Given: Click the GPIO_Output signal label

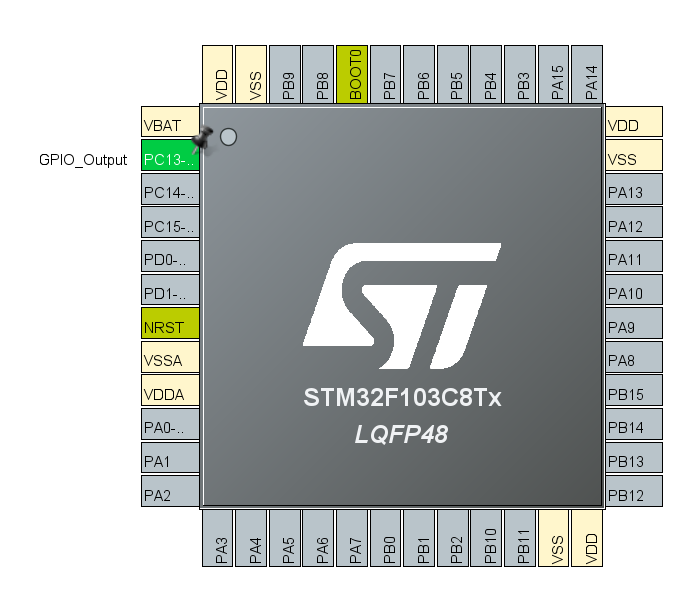Looking at the screenshot, I should [x=83, y=160].
